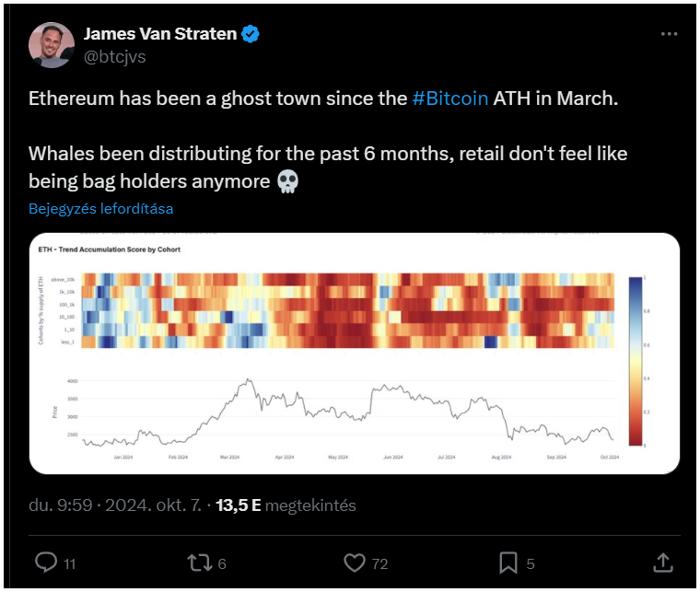700x592 pixels.
Task: Click the Bejegyzés lefordítása translate link
Action: tap(101, 209)
